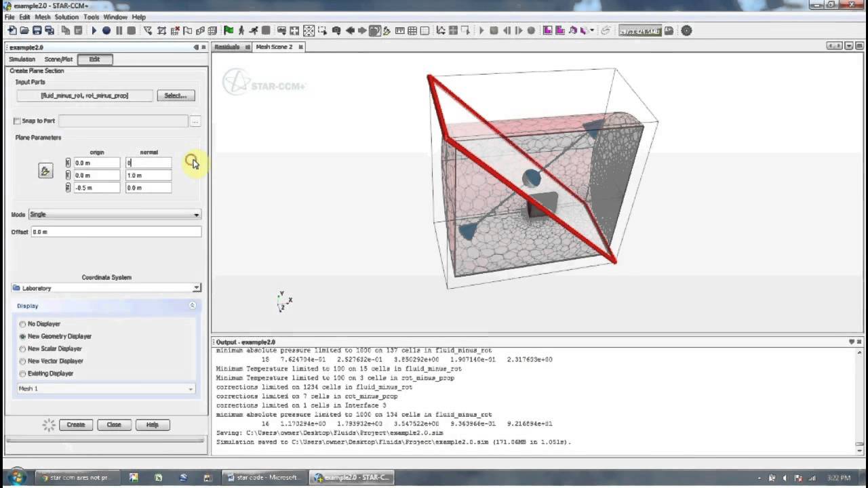Click the Create button
The width and height of the screenshot is (868, 488).
76,425
